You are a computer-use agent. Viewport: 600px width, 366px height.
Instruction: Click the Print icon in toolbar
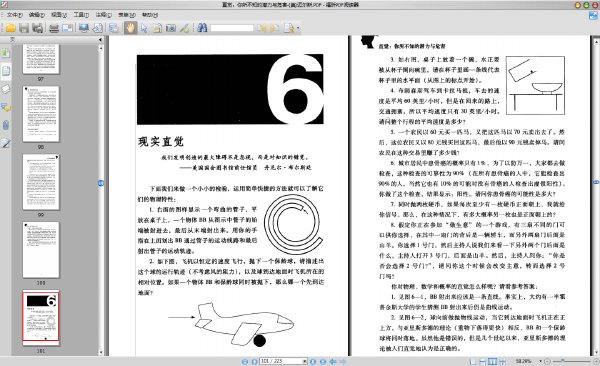click(54, 28)
